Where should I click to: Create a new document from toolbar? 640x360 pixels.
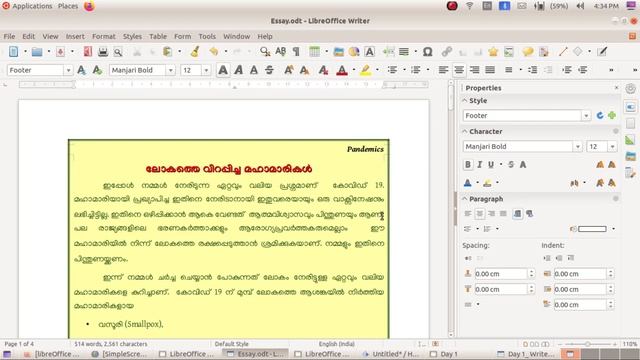click(13, 51)
